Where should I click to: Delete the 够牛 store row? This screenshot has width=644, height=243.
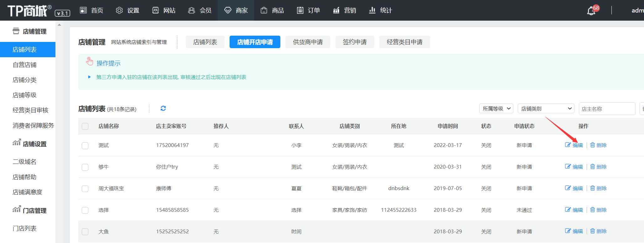click(599, 167)
